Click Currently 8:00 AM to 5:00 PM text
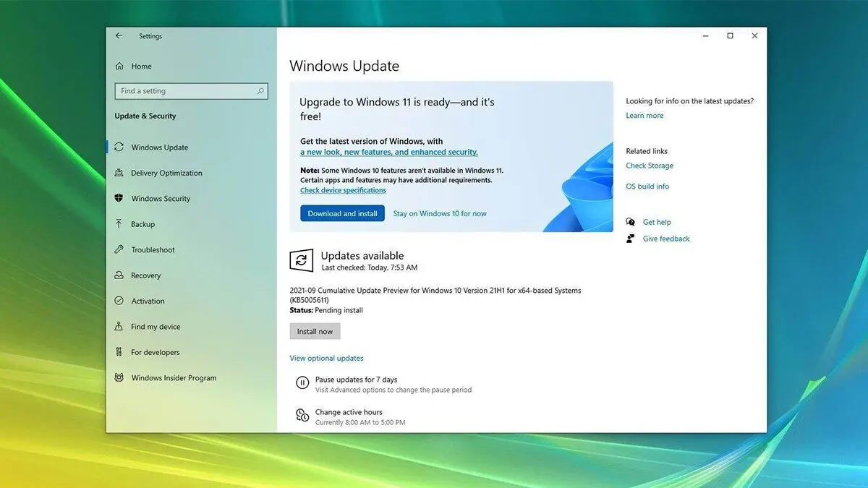The width and height of the screenshot is (868, 488). tap(360, 422)
